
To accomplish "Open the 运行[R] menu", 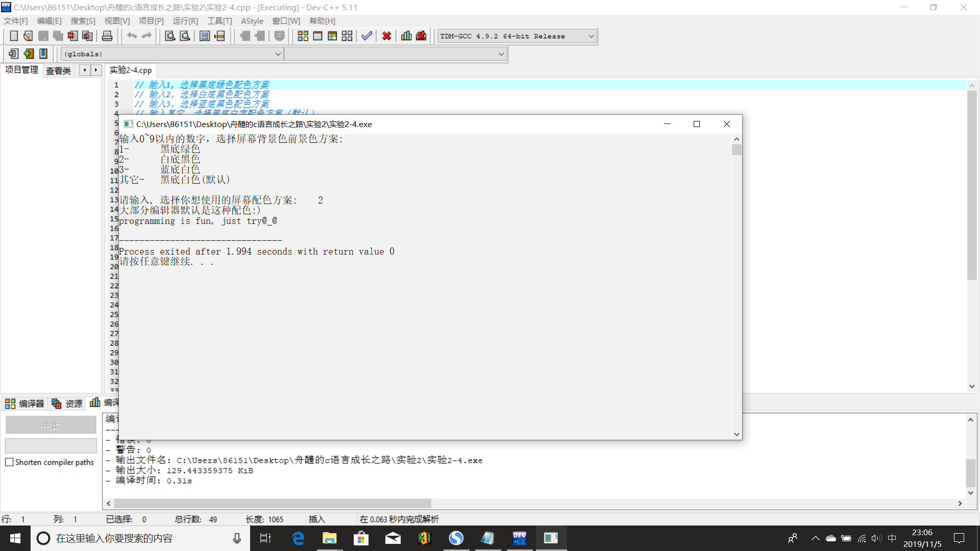I will [x=185, y=21].
